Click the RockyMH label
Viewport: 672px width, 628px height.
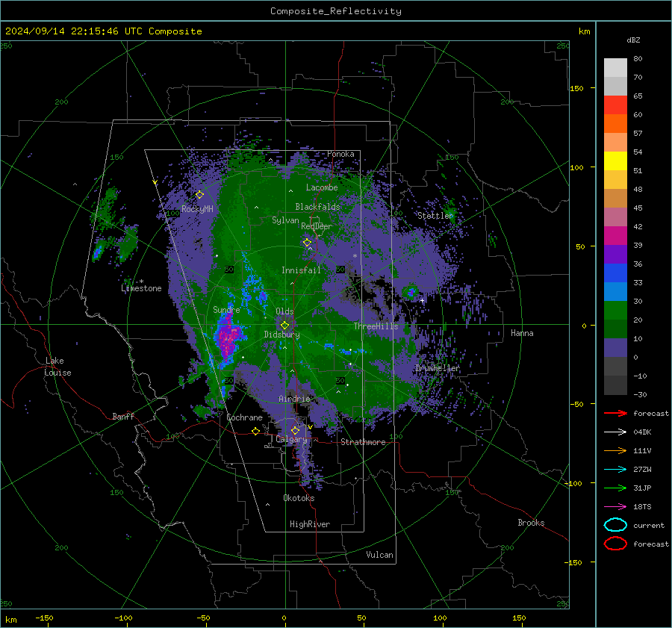(x=197, y=209)
